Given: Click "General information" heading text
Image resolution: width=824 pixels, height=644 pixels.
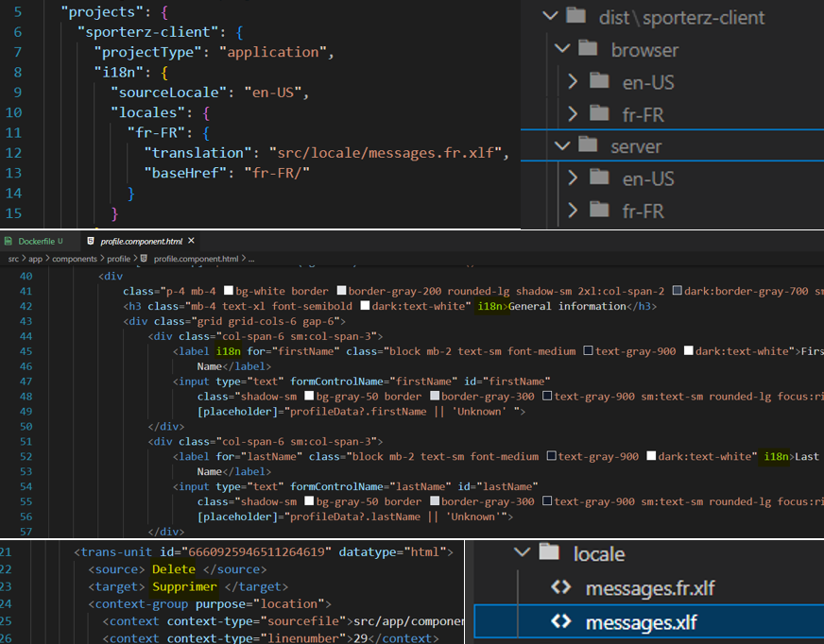Looking at the screenshot, I should (567, 306).
